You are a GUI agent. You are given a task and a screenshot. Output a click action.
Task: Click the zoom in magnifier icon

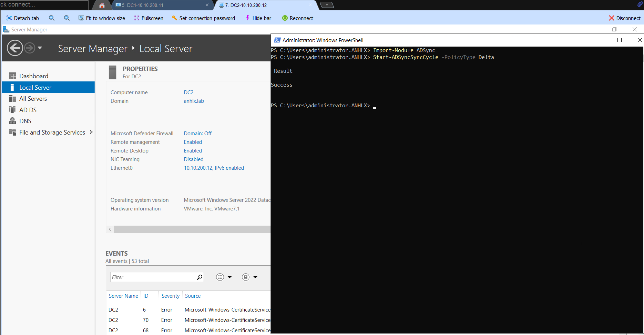pyautogui.click(x=52, y=18)
